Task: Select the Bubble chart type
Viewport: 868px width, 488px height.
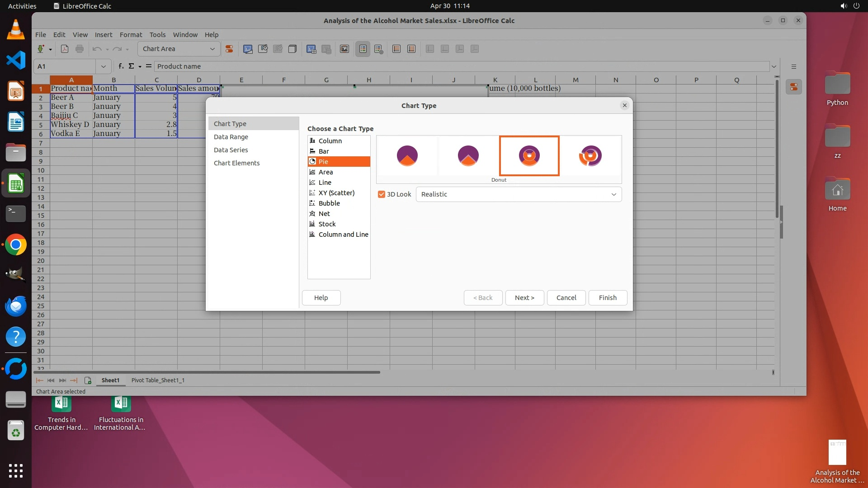Action: tap(329, 203)
